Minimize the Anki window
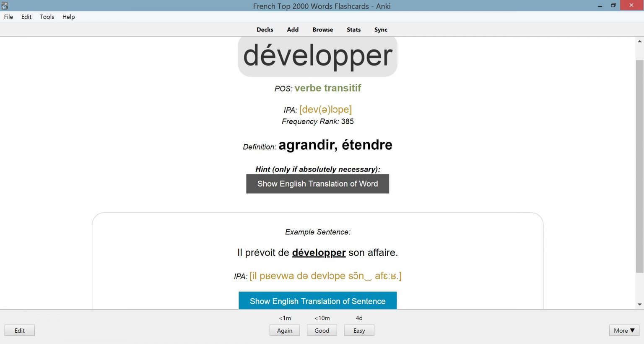This screenshot has height=344, width=644. (600, 5)
